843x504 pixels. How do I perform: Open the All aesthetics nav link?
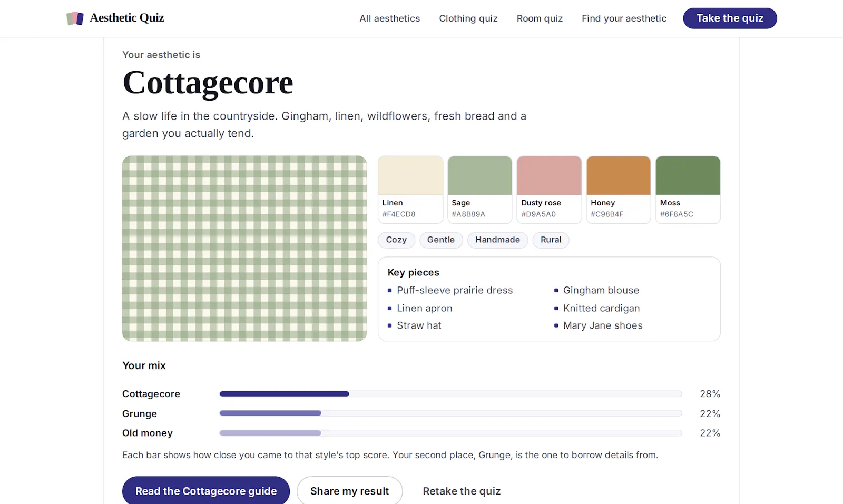click(390, 18)
